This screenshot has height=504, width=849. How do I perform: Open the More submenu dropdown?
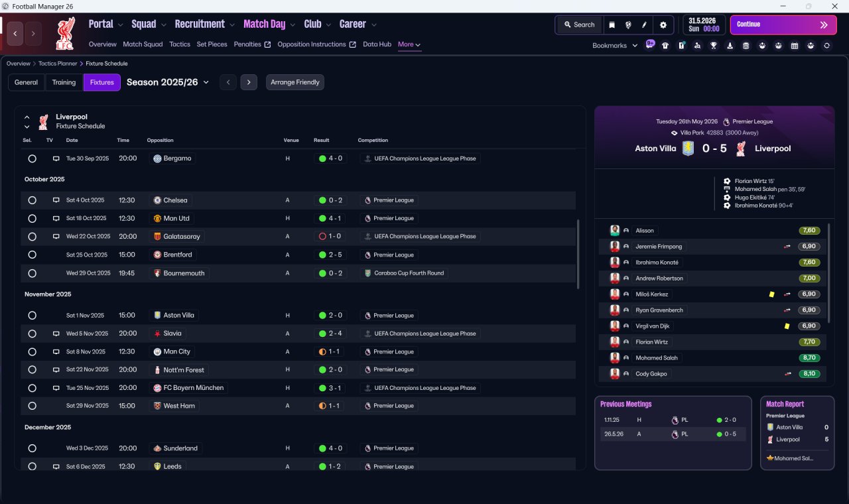point(409,44)
